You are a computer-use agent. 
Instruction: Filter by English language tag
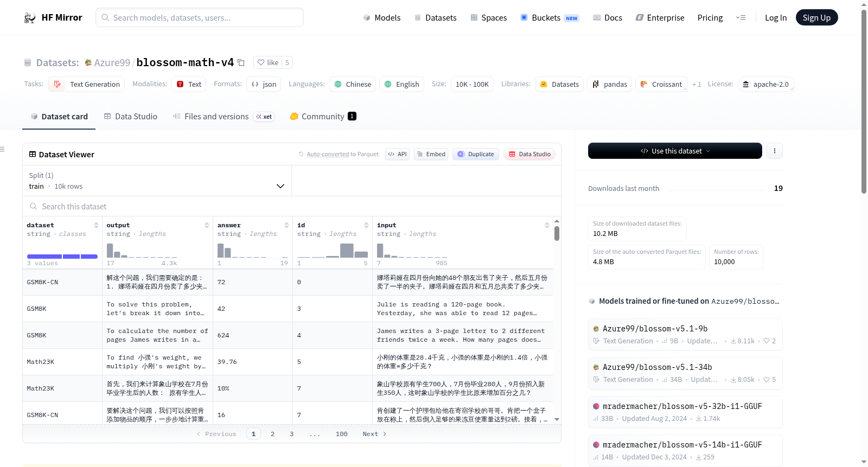pos(401,84)
